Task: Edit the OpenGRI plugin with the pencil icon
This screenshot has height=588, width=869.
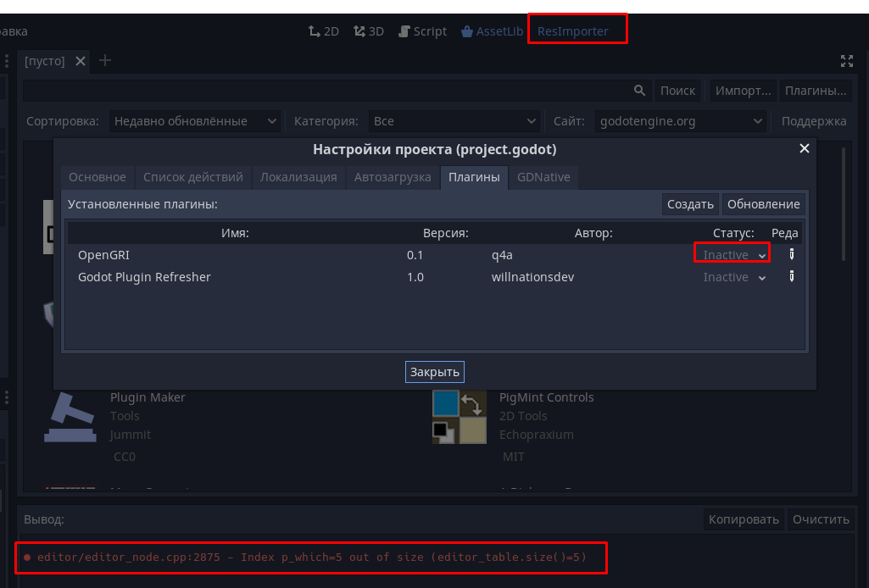Action: (790, 253)
